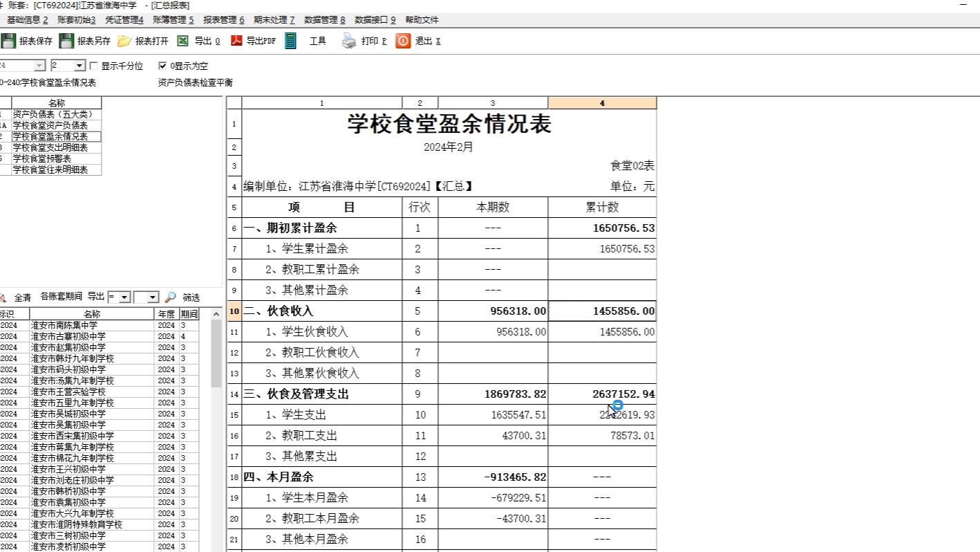Open the 凭证管理 menu
Viewport: 980px width, 552px height.
124,20
